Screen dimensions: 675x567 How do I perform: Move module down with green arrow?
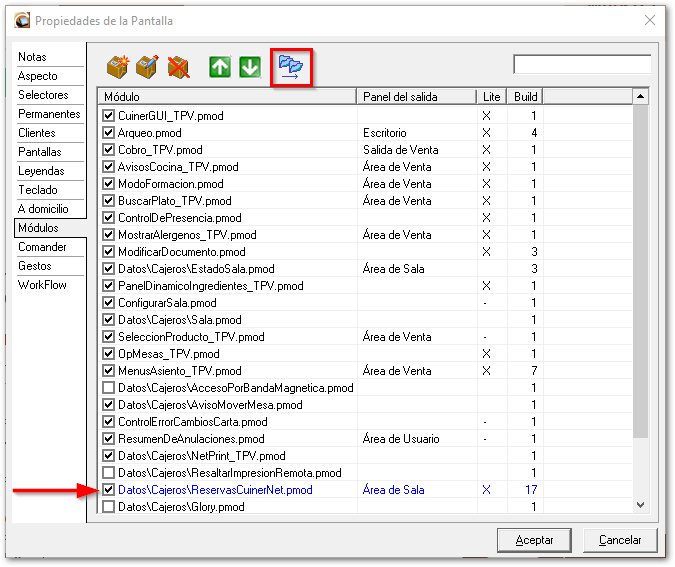250,67
